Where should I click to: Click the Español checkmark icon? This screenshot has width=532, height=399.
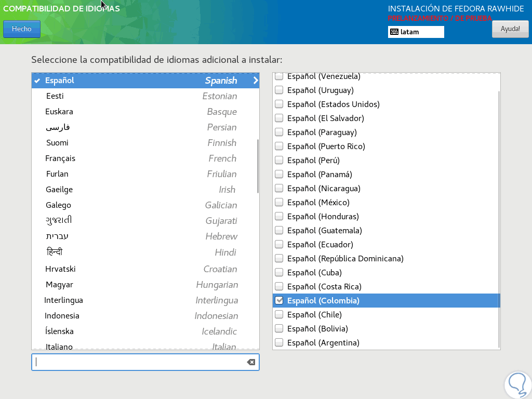37,81
